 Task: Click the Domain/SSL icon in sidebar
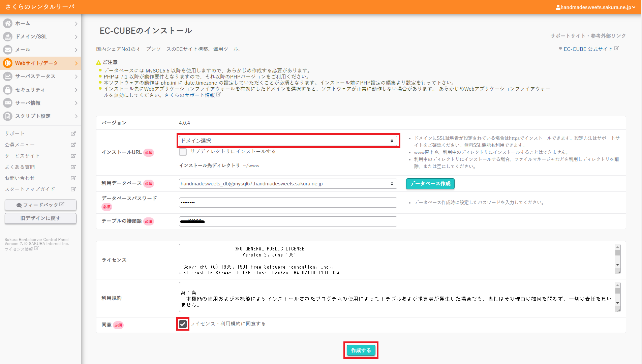[x=8, y=36]
